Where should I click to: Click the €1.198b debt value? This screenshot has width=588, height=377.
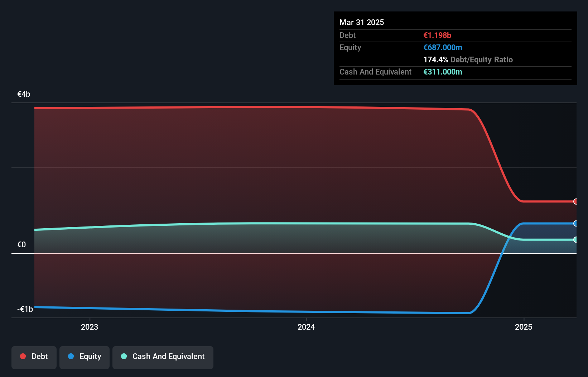tap(437, 35)
